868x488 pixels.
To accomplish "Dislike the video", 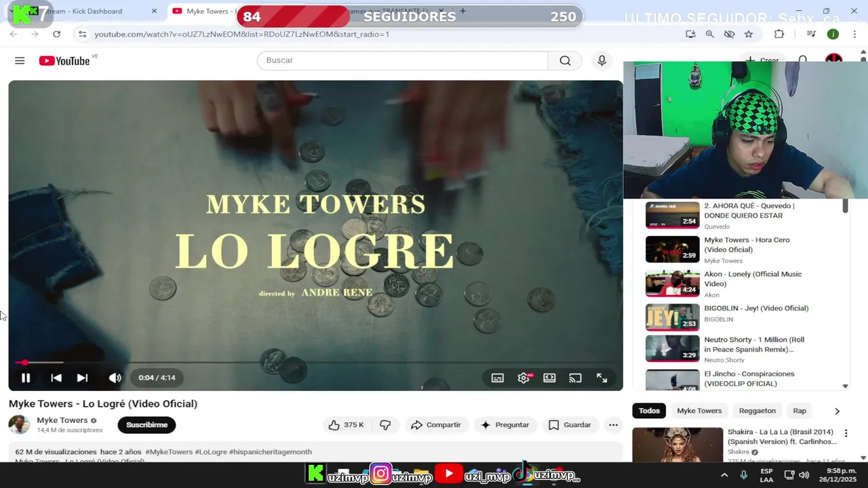I will tap(385, 425).
